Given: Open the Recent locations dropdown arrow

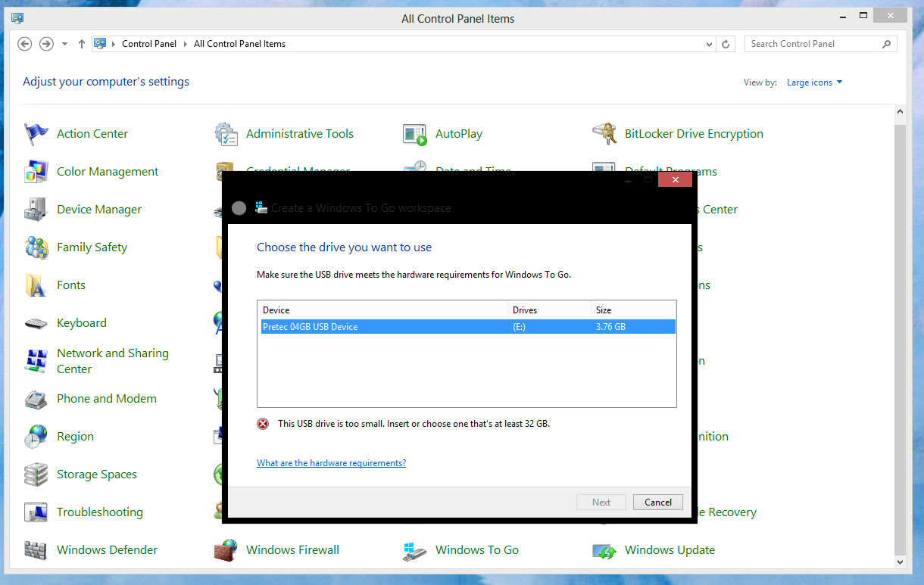Looking at the screenshot, I should 65,44.
